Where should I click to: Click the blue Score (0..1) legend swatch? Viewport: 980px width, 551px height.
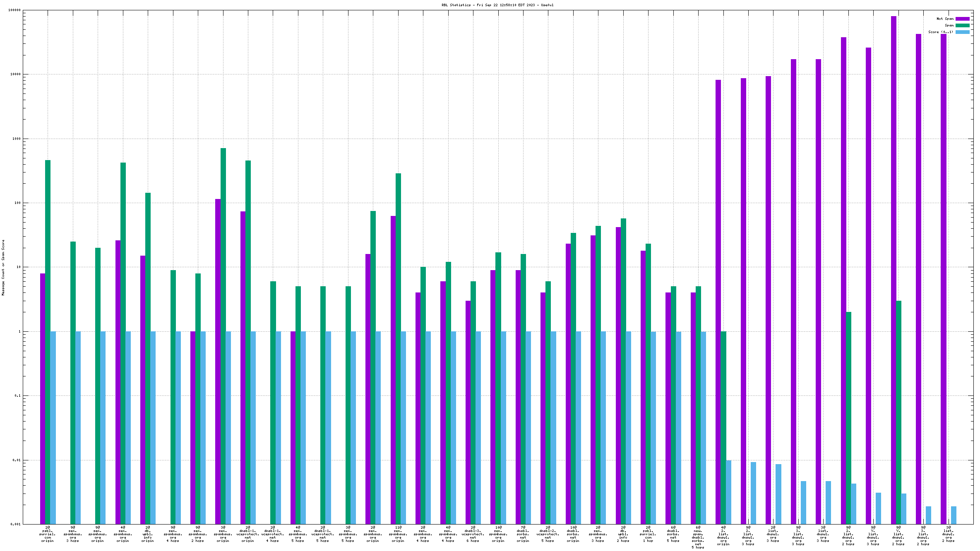click(962, 32)
